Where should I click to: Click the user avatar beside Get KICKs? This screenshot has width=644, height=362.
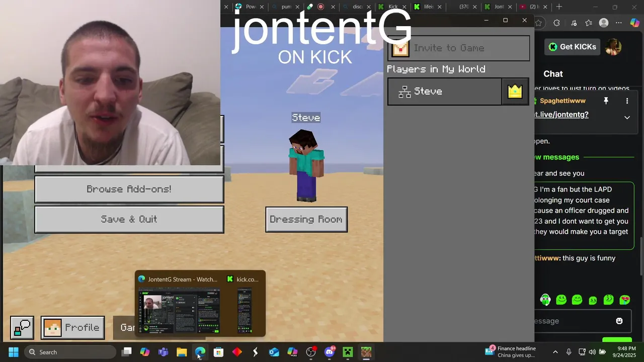(613, 47)
